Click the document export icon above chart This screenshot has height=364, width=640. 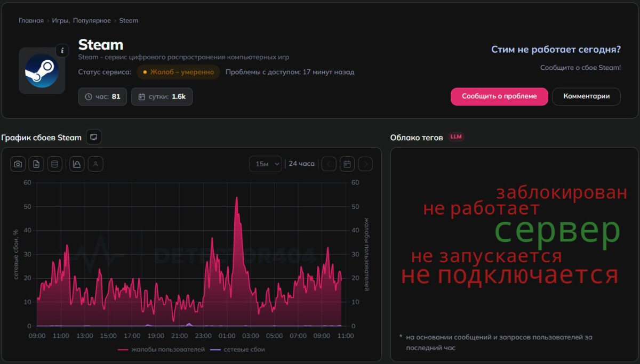click(36, 164)
